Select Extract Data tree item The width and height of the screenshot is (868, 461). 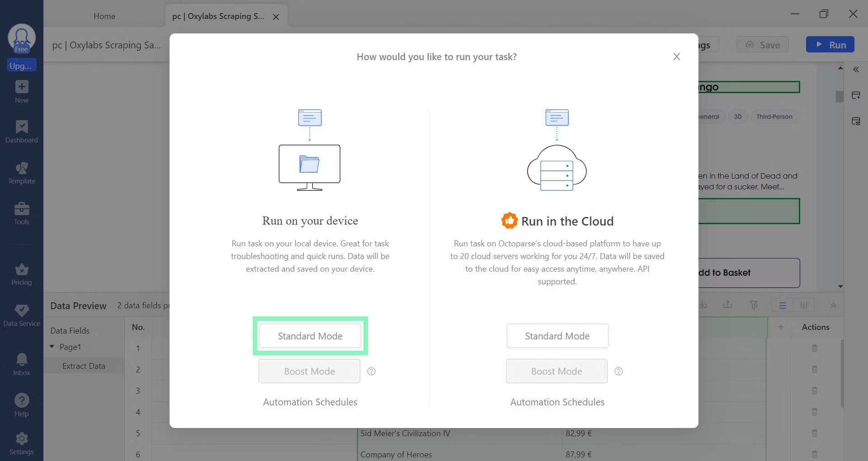point(84,366)
